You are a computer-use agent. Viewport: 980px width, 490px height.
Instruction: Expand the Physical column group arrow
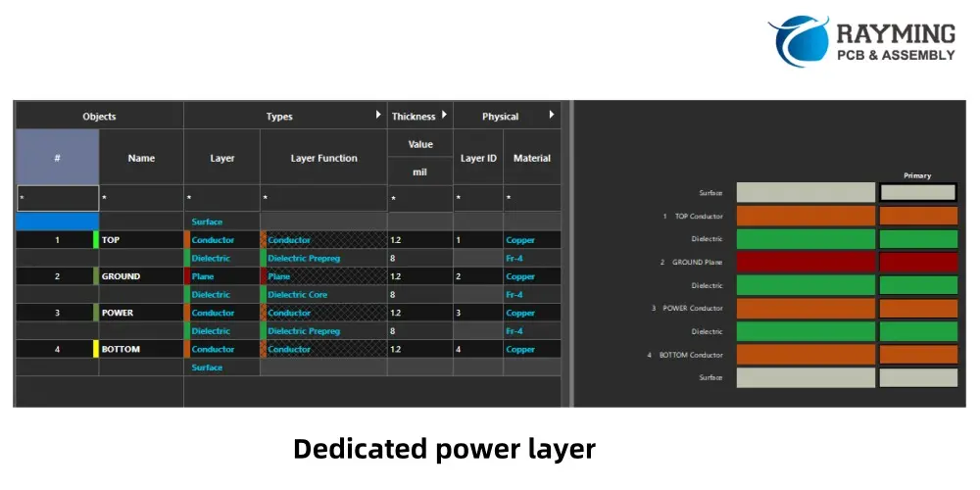click(x=552, y=116)
